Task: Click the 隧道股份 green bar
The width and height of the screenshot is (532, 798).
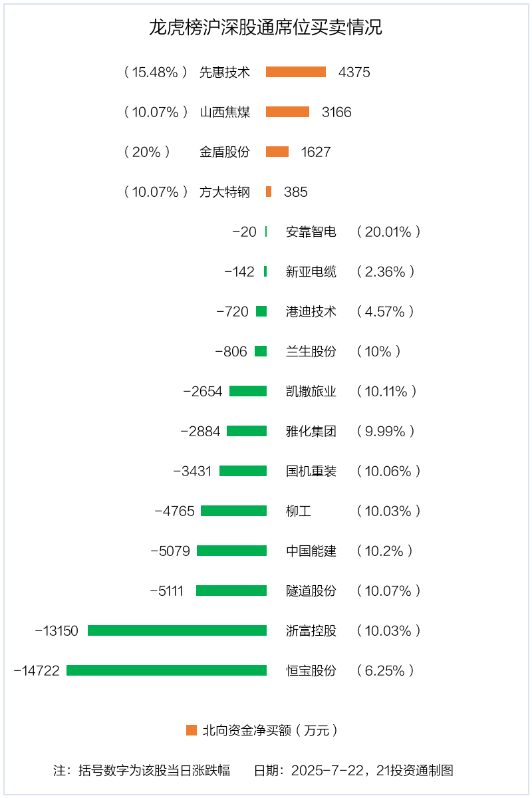Action: (x=231, y=591)
